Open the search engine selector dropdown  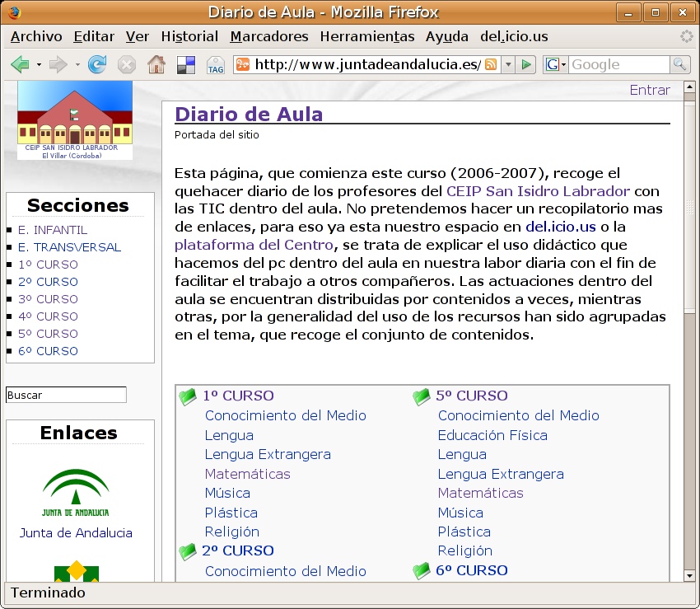pyautogui.click(x=555, y=64)
